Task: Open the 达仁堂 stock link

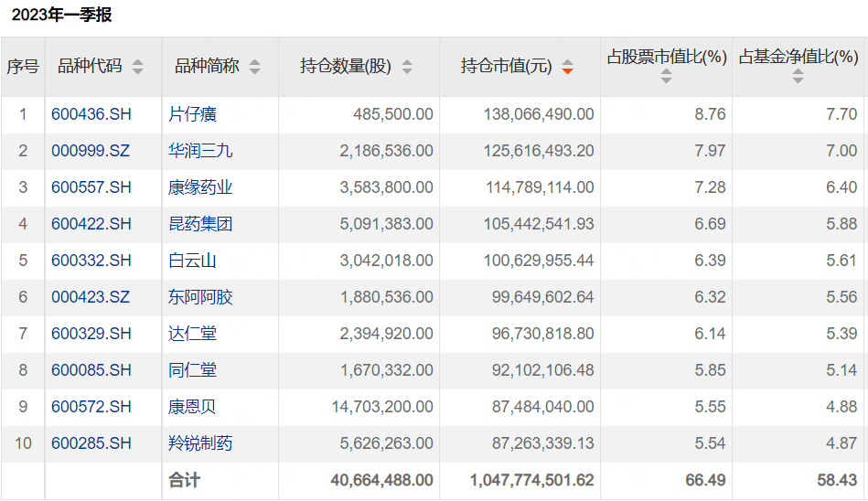Action: pos(192,334)
